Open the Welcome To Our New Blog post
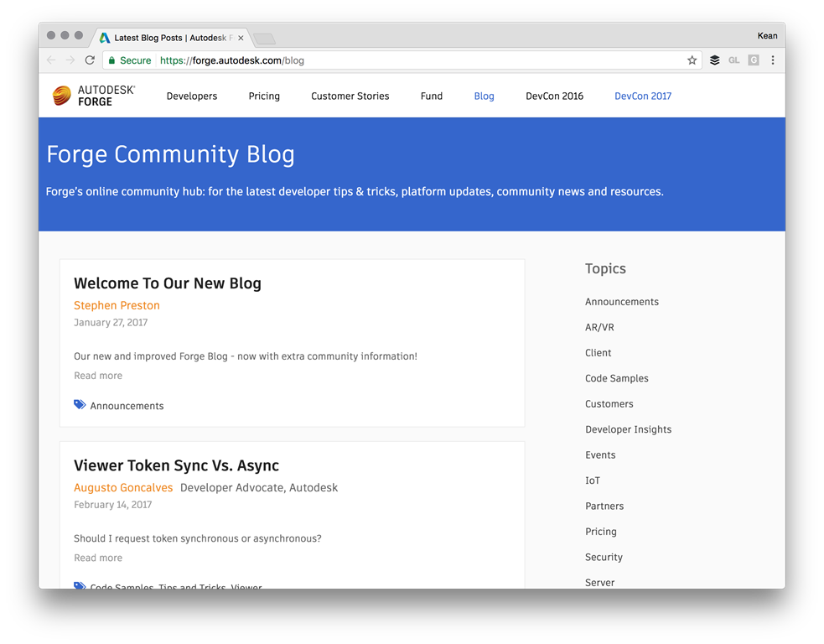Viewport: 824px width, 644px height. [x=167, y=283]
